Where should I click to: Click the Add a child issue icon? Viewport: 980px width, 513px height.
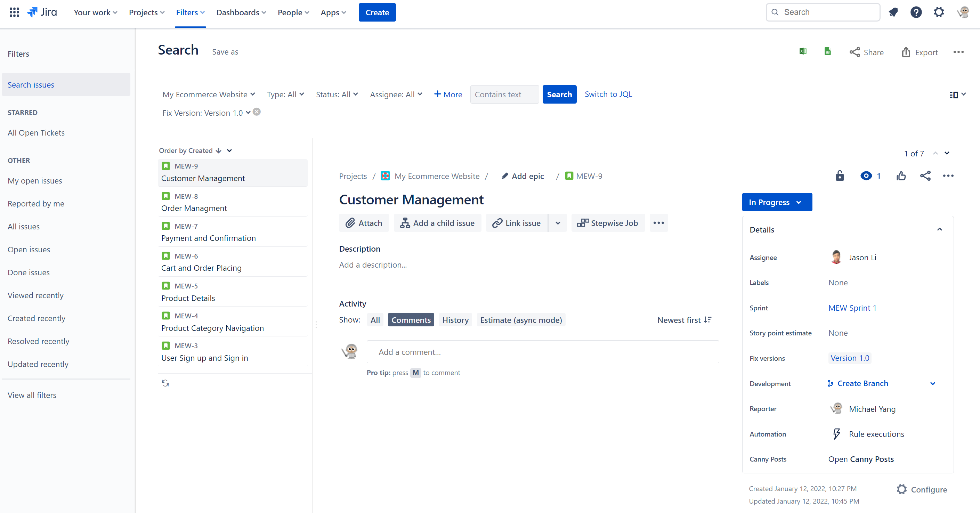tap(405, 223)
